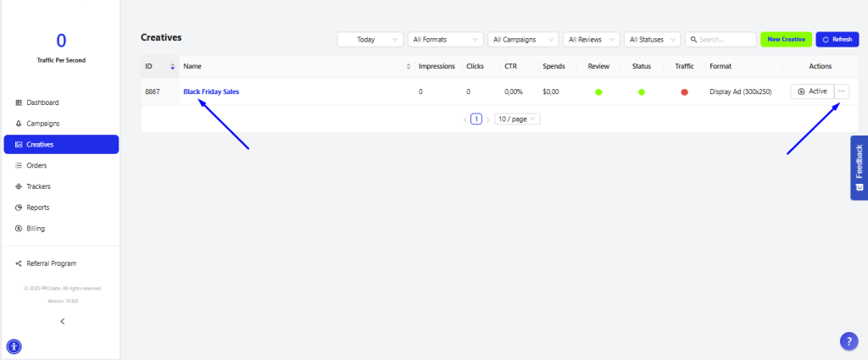
Task: Sort the table by the Name column
Action: coord(409,66)
